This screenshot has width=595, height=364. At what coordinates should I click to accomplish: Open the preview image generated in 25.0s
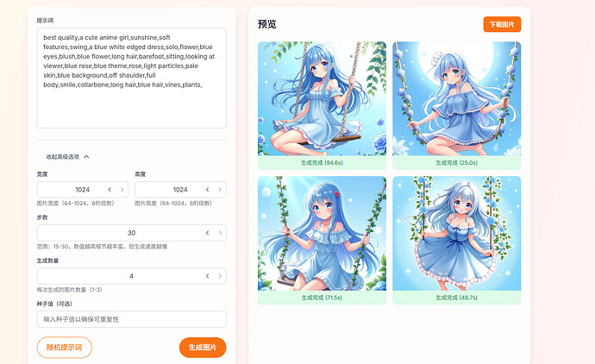click(x=457, y=98)
